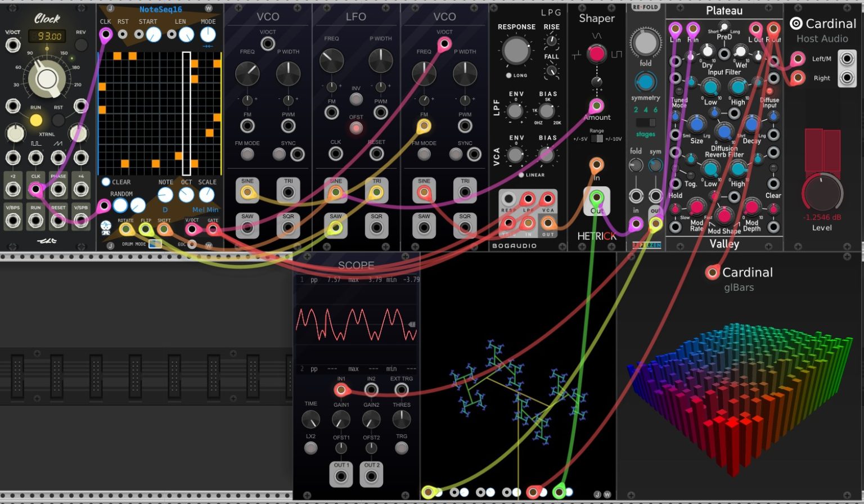Toggle the LPG LINEAR switch
Image resolution: width=864 pixels, height=504 pixels.
(521, 175)
